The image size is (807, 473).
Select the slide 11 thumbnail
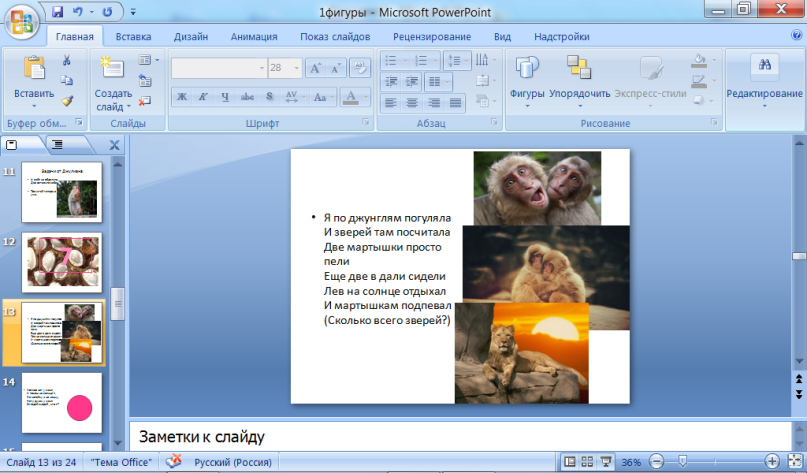[x=62, y=192]
